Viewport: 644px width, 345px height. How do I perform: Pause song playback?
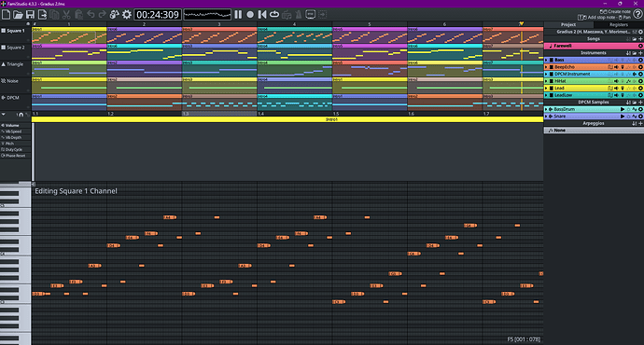238,15
